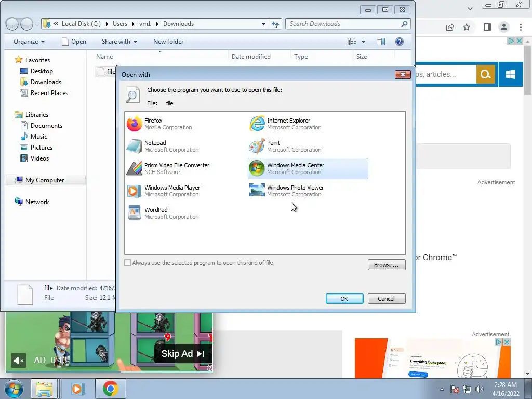Click the Explorer Forward arrow
Image resolution: width=532 pixels, height=399 pixels.
[26, 24]
